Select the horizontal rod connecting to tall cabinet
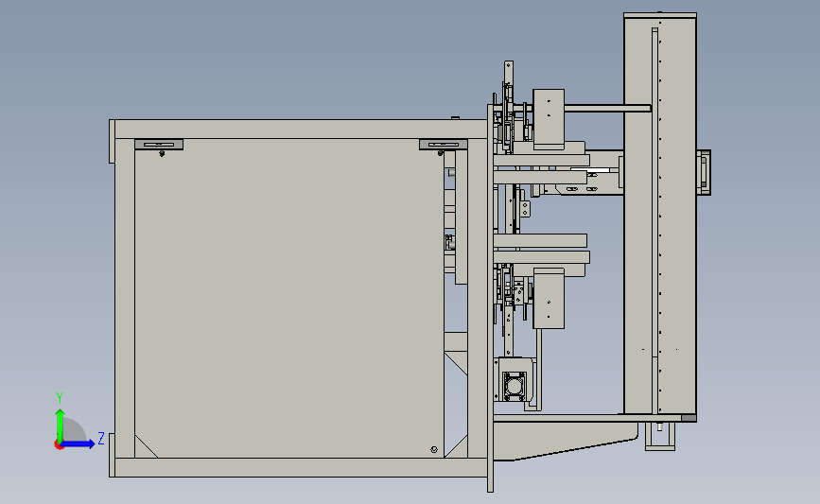This screenshot has height=504, width=820. coord(608,108)
